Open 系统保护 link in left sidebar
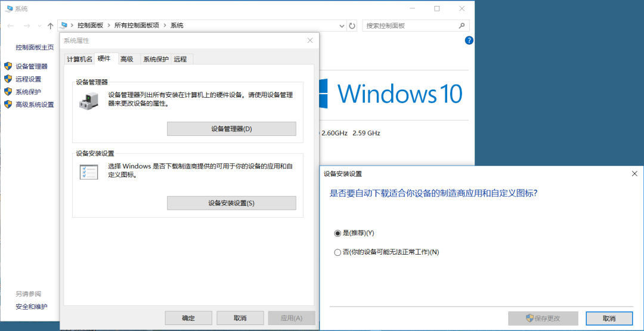Screen dimensions: 644x331 (29, 92)
